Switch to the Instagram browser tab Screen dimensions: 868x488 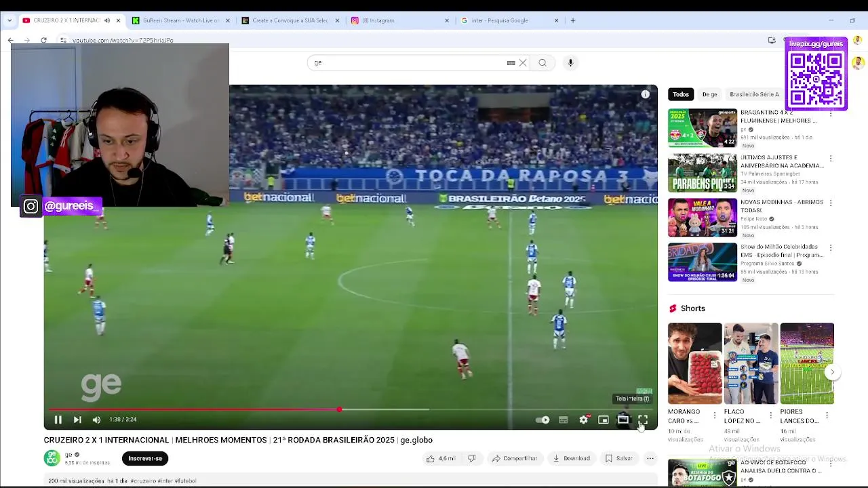point(399,20)
